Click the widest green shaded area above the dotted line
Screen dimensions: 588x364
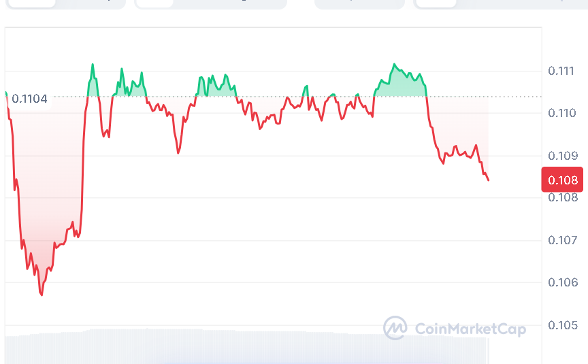click(402, 85)
